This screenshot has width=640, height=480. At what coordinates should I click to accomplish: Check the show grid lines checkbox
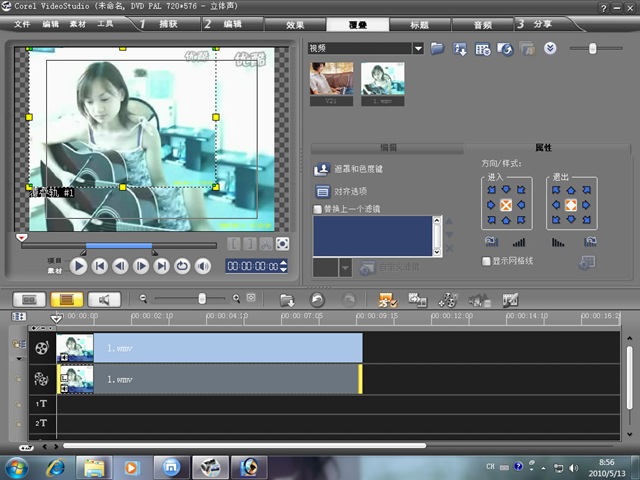486,261
